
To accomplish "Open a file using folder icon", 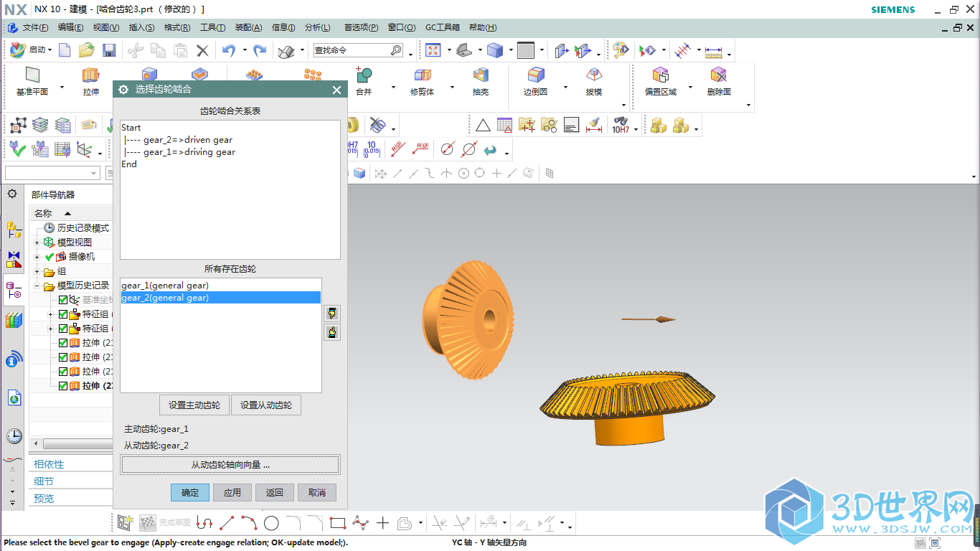I will point(87,50).
